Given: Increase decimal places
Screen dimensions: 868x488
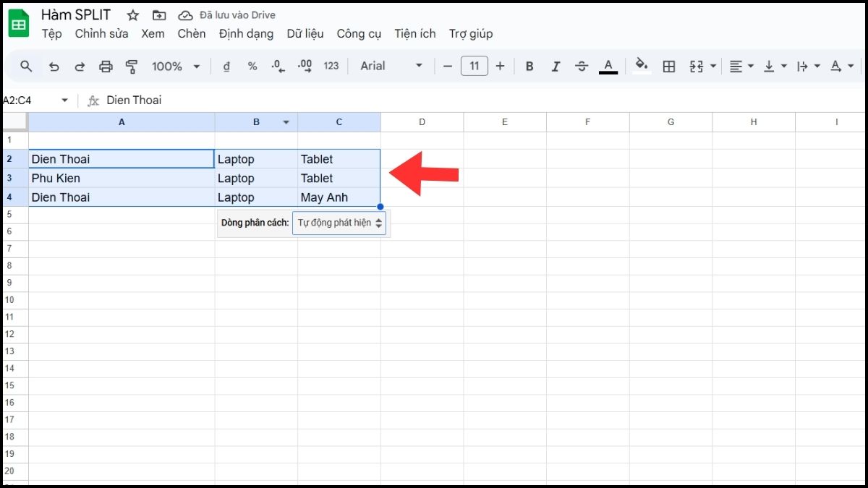Looking at the screenshot, I should click(305, 66).
